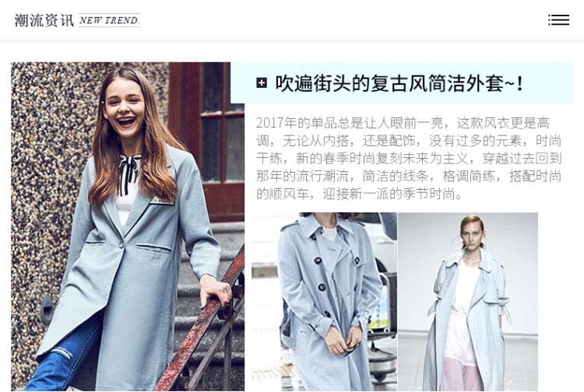Click the striped bow tie on the girl's collar

click(128, 173)
